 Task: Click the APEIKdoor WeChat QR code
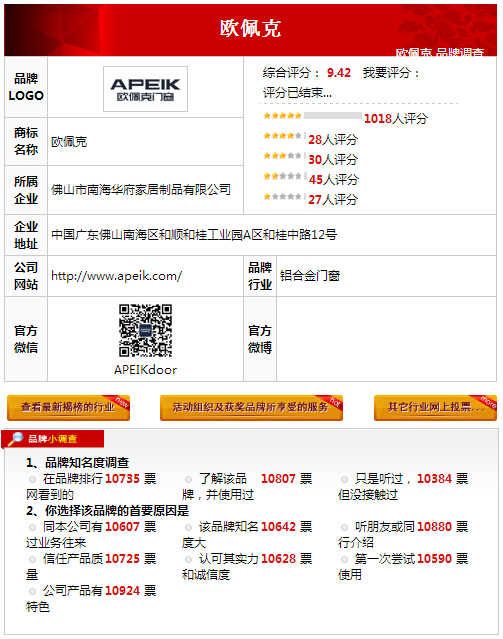pyautogui.click(x=146, y=330)
